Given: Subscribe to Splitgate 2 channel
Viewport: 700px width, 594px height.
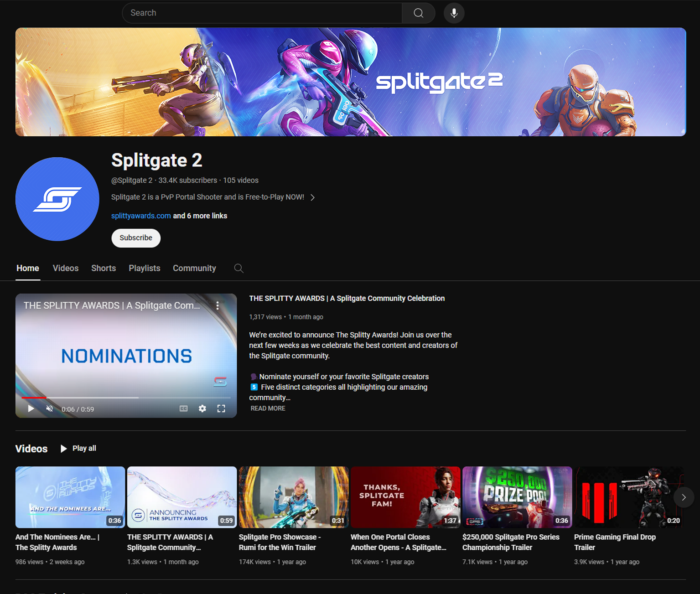Looking at the screenshot, I should point(136,238).
